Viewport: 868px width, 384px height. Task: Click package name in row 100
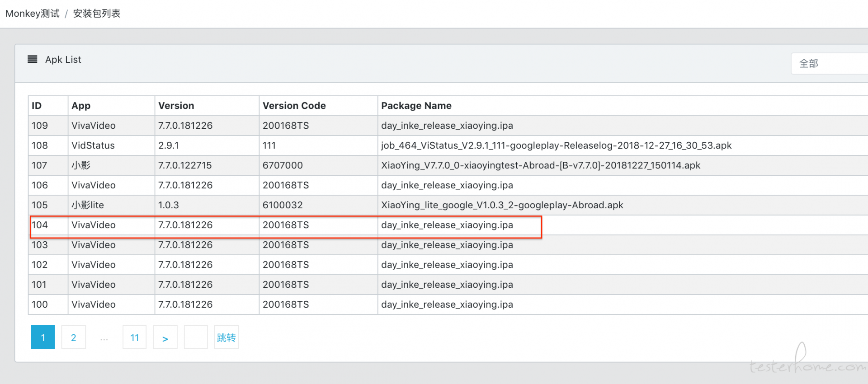(447, 304)
